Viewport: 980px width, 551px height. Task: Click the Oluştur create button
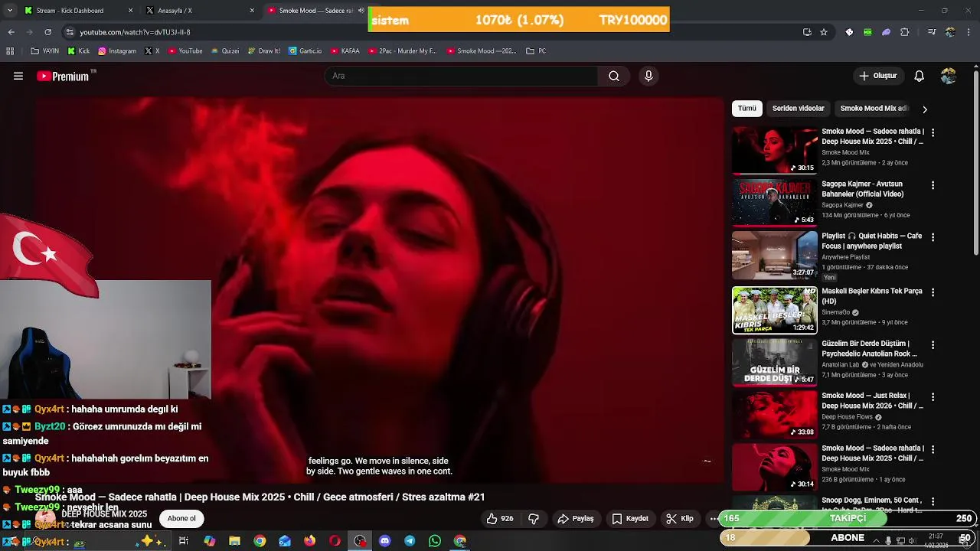(877, 76)
